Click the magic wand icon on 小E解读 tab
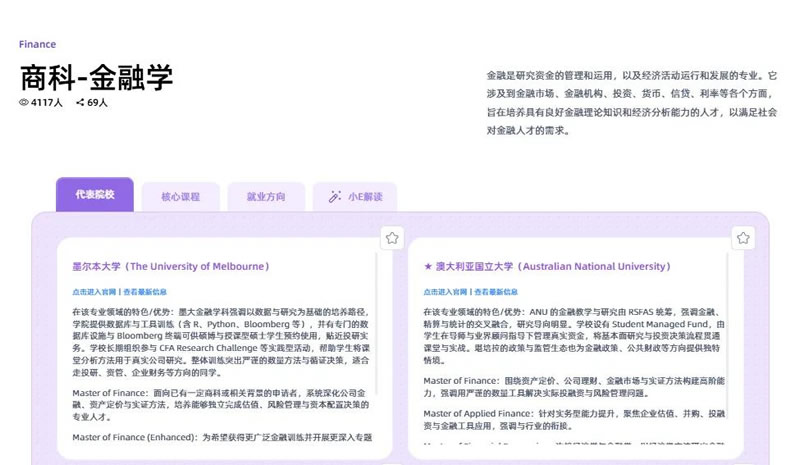This screenshot has height=465, width=800. [x=335, y=197]
